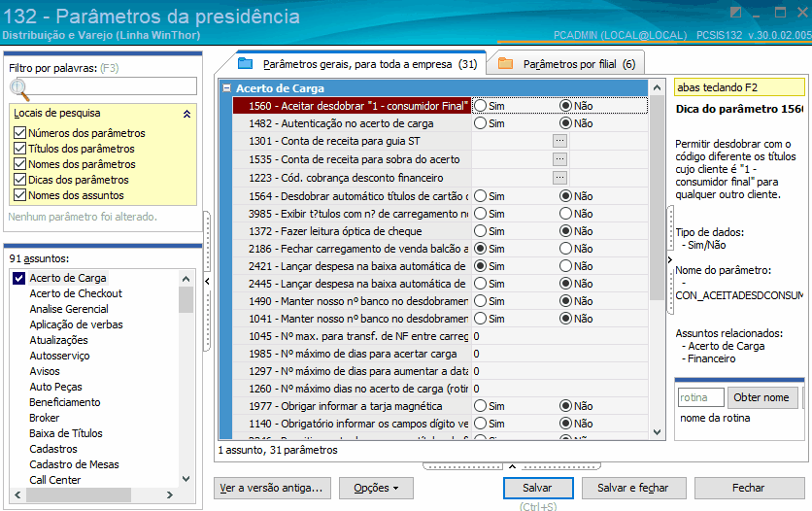Click the parameters list vertical scrollbar thumb
The width and height of the screenshot is (812, 511).
tap(657, 197)
